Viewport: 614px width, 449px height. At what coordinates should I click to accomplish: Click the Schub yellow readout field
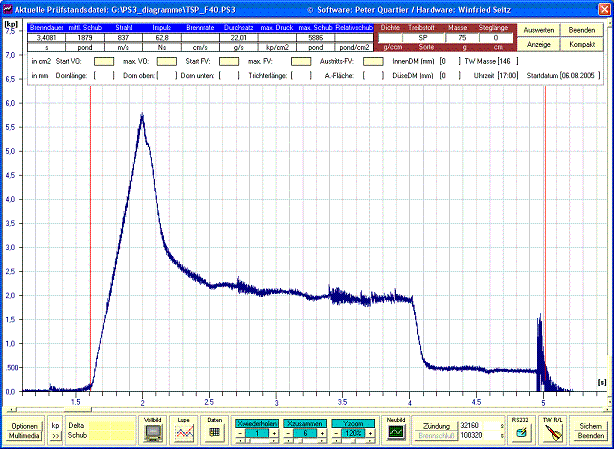tap(111, 435)
